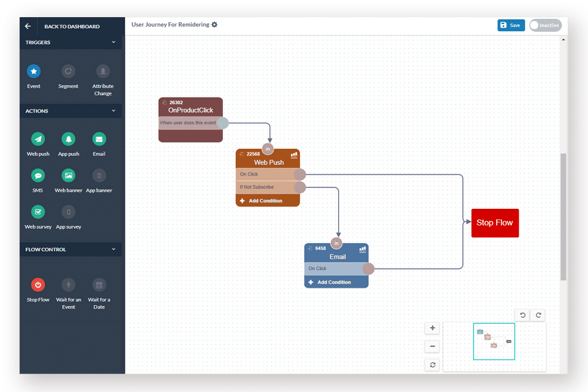Open journey settings gear icon
588x392 pixels.
pyautogui.click(x=214, y=24)
